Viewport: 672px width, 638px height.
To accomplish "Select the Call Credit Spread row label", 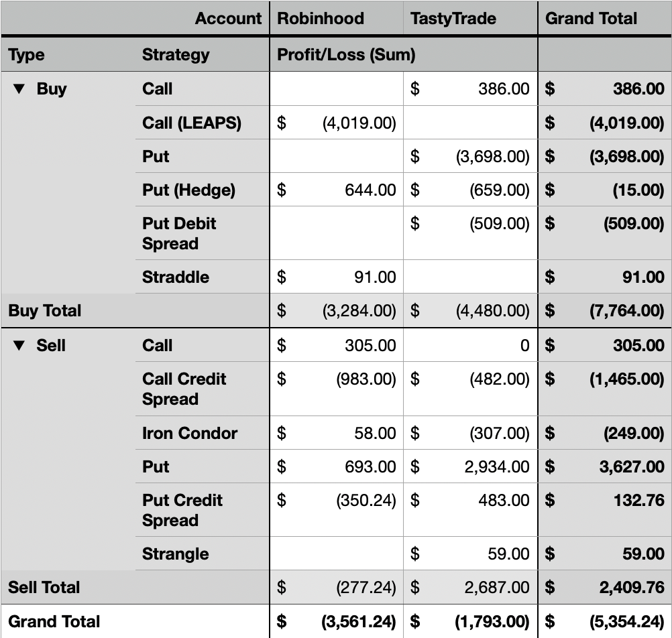I will (184, 389).
